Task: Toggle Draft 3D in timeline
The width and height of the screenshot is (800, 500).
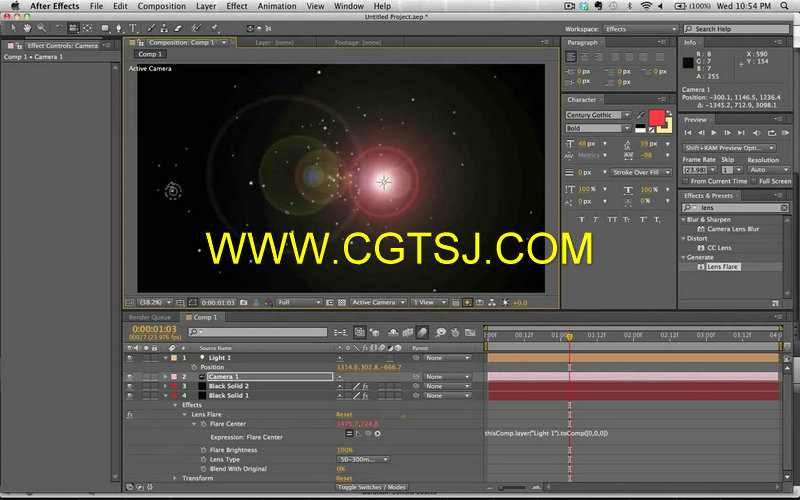Action: tap(376, 333)
